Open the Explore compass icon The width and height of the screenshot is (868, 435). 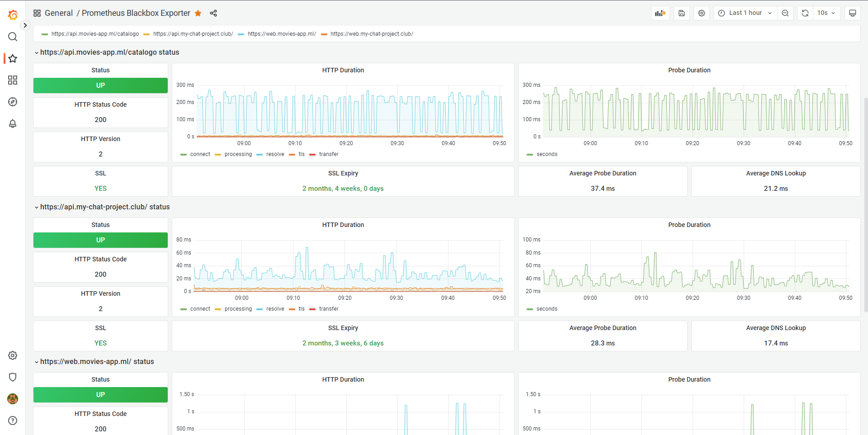13,102
